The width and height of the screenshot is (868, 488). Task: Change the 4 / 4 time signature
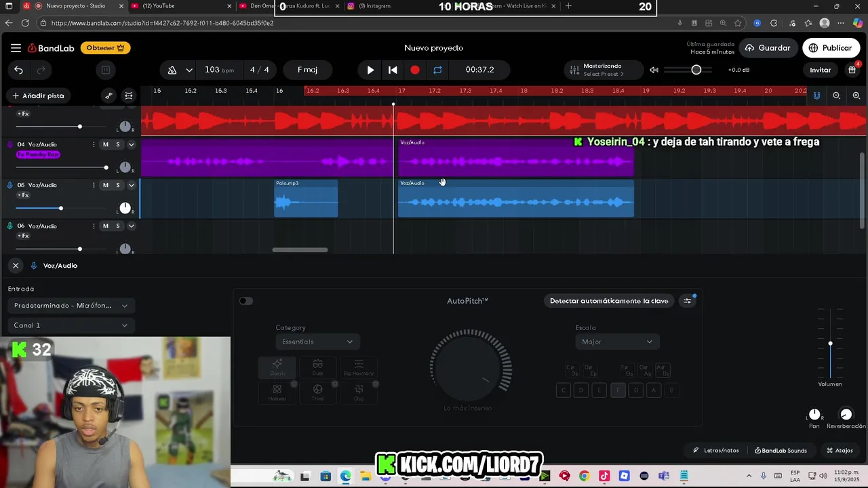pos(259,70)
